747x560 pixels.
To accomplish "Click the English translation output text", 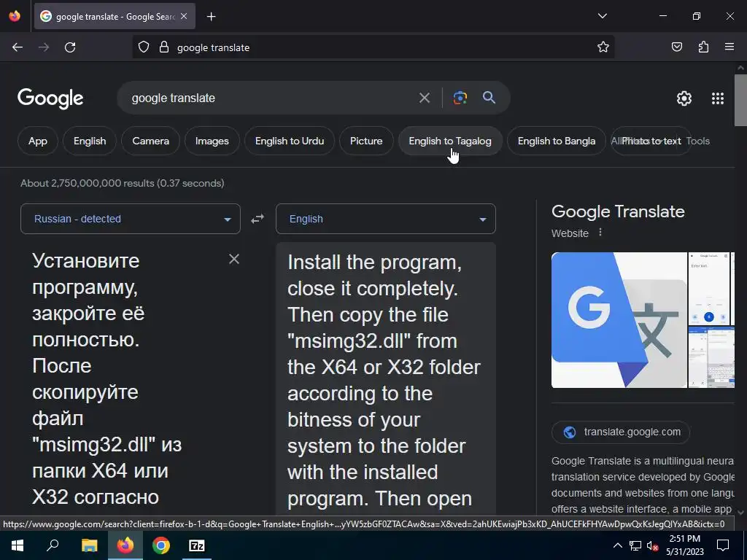I will click(385, 380).
